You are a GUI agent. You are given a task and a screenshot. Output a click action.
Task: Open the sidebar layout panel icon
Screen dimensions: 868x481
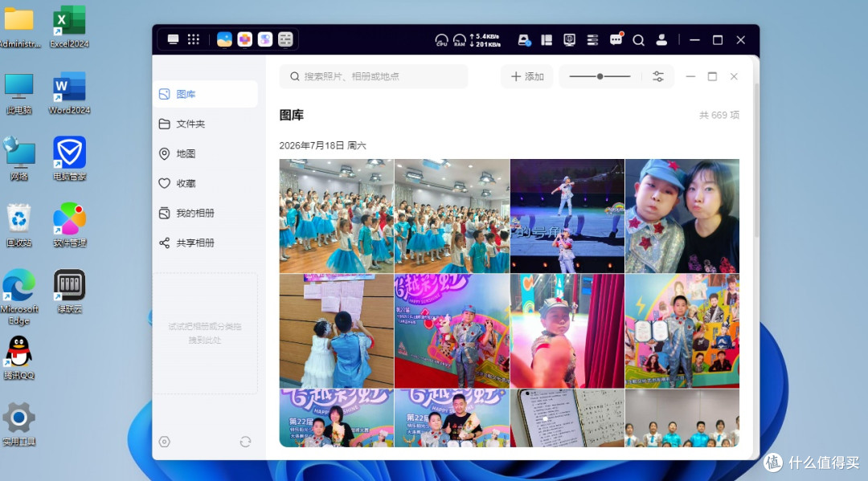coord(547,40)
